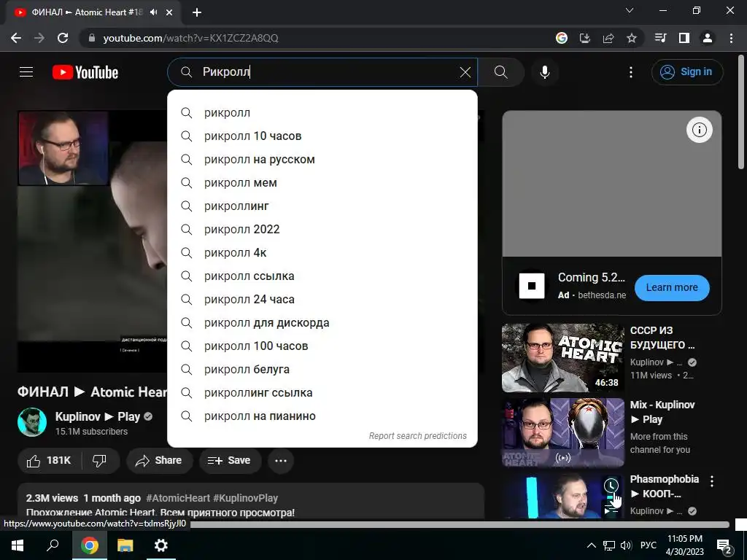
Task: Open the media control playlist icon
Action: (661, 38)
